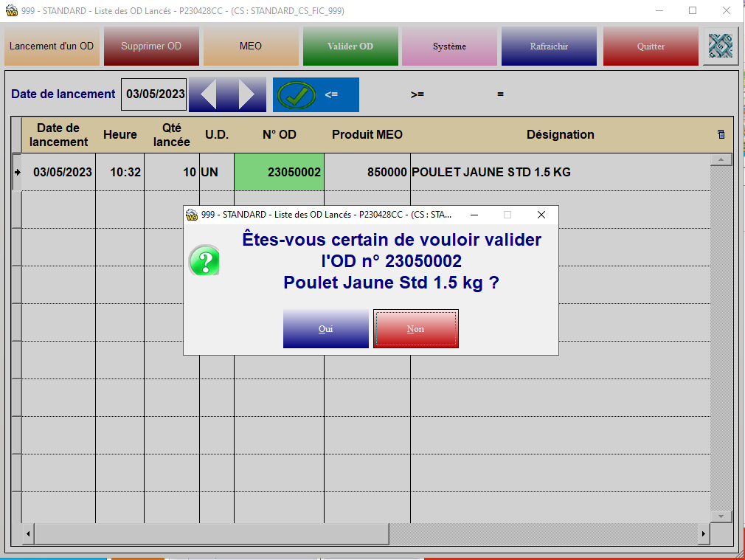Go to previous launch date arrow
745x560 pixels.
click(208, 94)
